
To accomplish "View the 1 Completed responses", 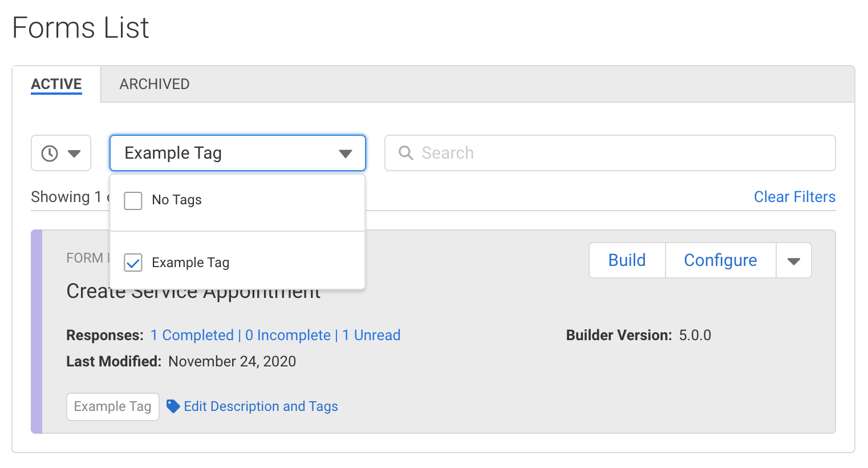I will tap(192, 335).
